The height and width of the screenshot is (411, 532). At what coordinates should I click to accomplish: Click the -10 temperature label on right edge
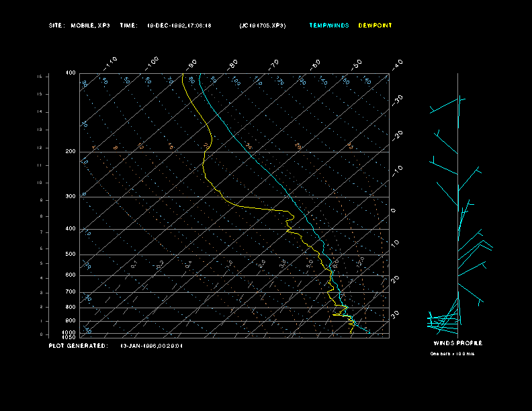pos(397,171)
